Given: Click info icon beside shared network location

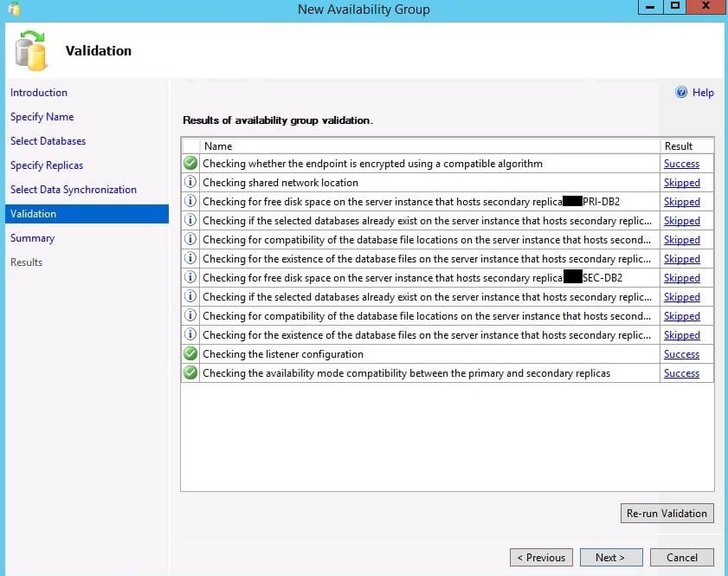Looking at the screenshot, I should point(190,183).
